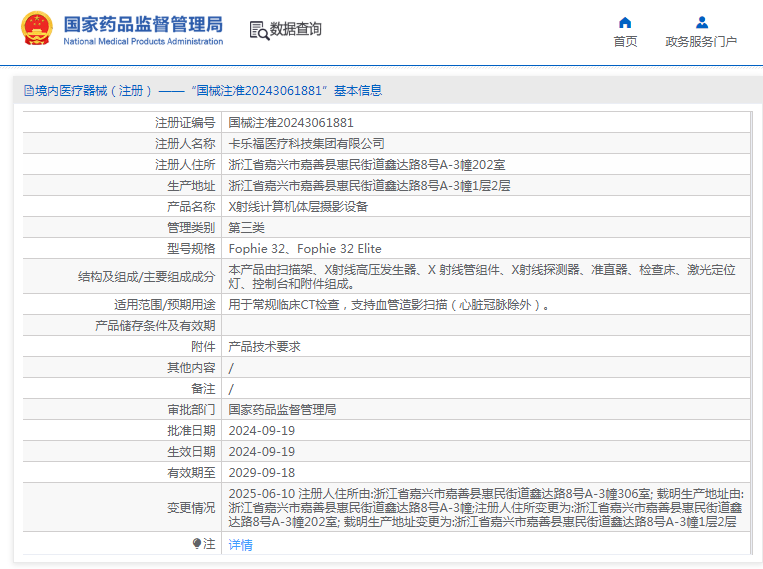The height and width of the screenshot is (569, 763).
Task: Click the national emblem logo
Action: 36,29
